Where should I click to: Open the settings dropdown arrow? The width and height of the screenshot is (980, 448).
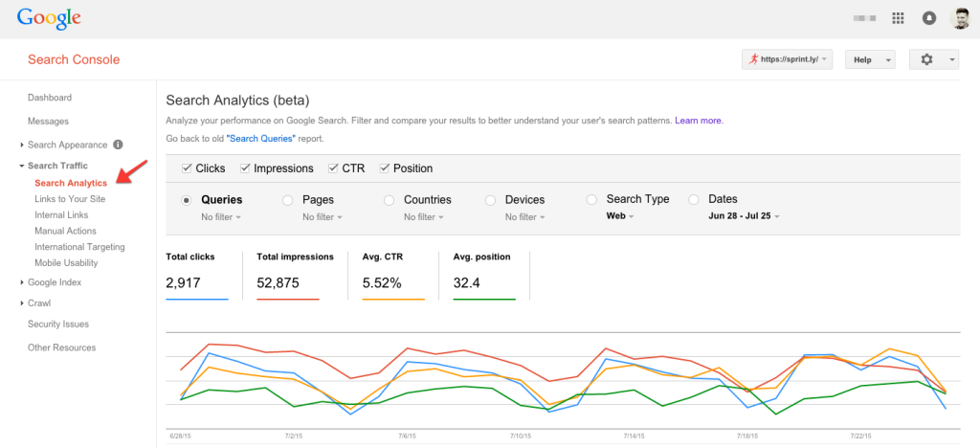[952, 59]
